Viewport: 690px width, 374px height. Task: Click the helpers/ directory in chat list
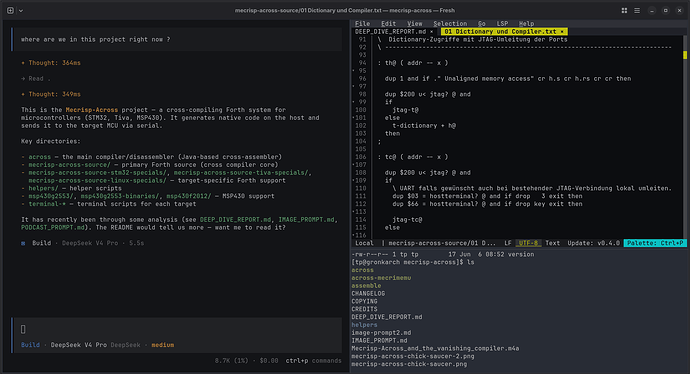pyautogui.click(x=43, y=188)
